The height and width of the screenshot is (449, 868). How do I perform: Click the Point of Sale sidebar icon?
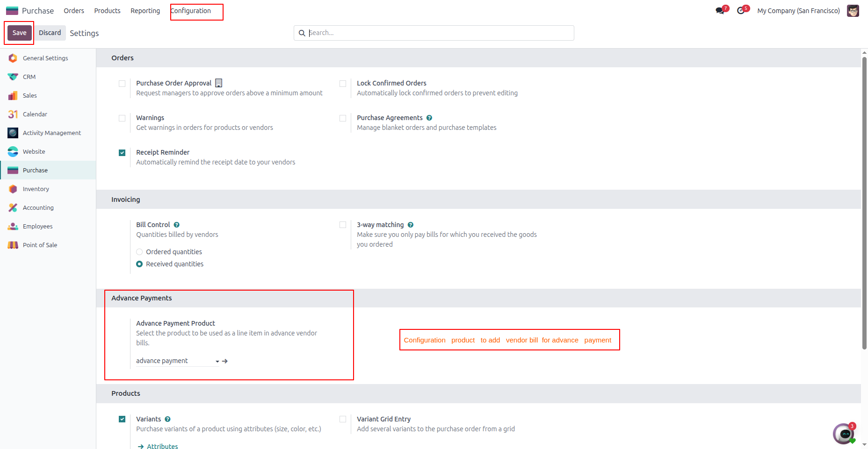tap(13, 245)
